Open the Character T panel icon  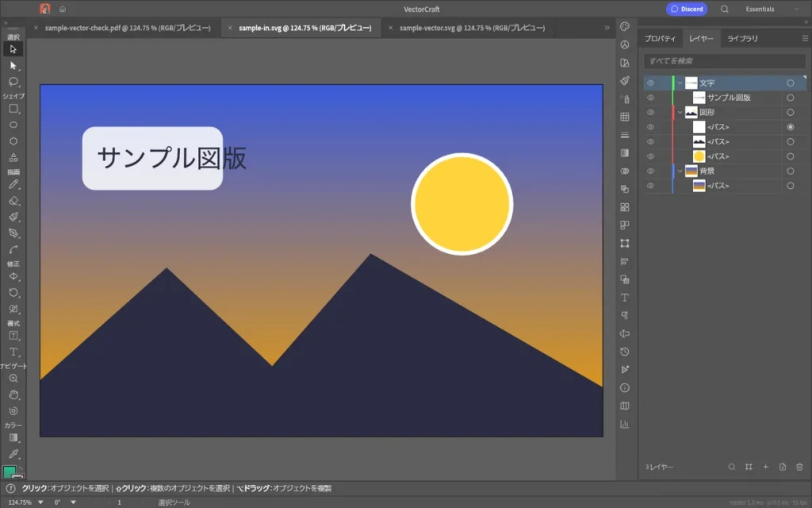click(625, 298)
